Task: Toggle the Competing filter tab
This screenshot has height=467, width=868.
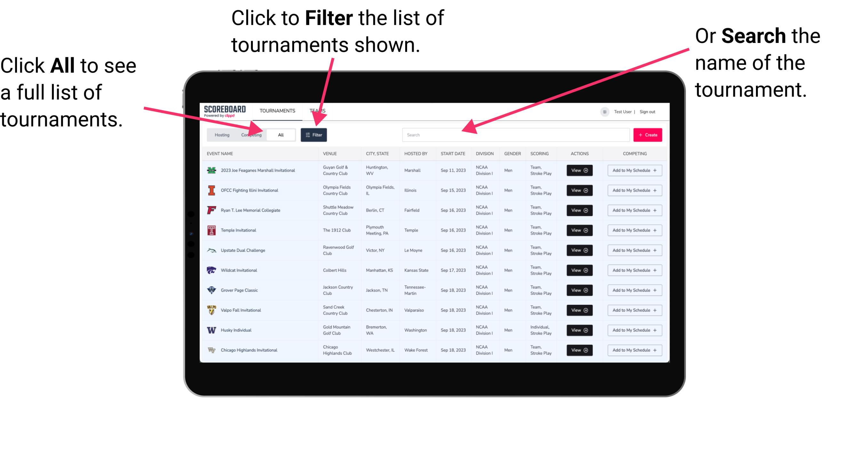Action: pos(251,134)
